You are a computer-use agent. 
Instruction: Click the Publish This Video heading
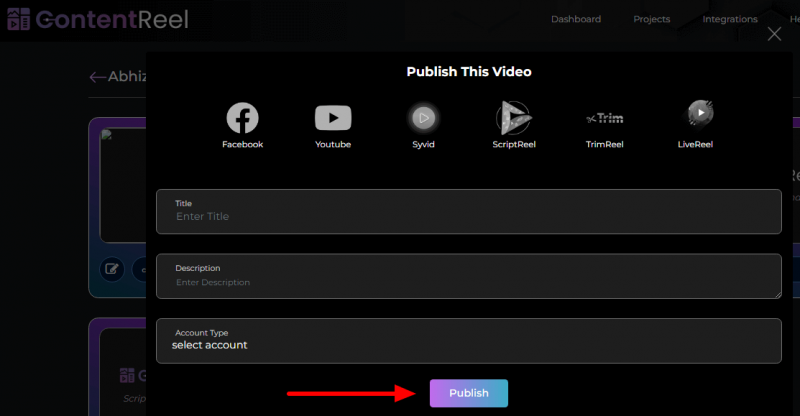click(468, 71)
